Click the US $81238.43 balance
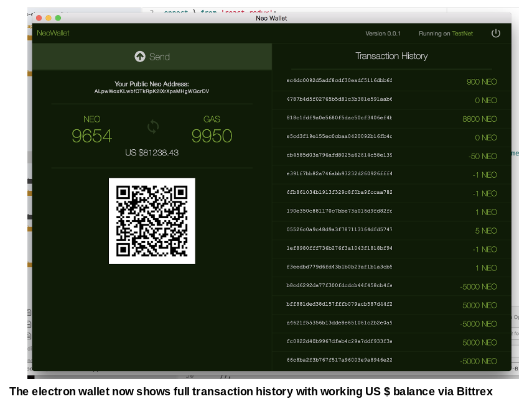This screenshot has height=404, width=532. 152,153
